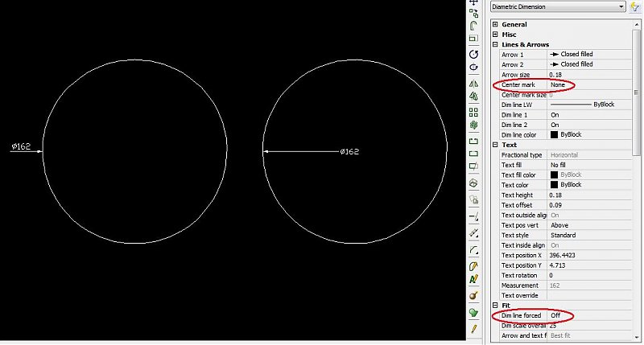Select the Copy tool in the modify toolbar
Screen dimensions: 644x345
tap(473, 14)
